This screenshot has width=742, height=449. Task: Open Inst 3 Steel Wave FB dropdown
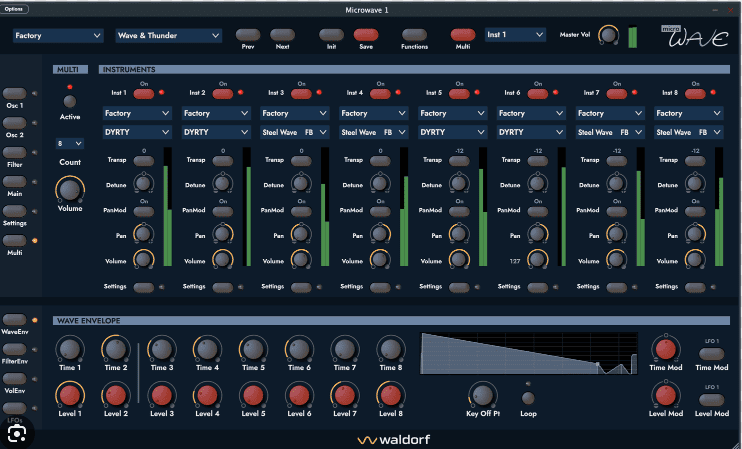point(295,132)
